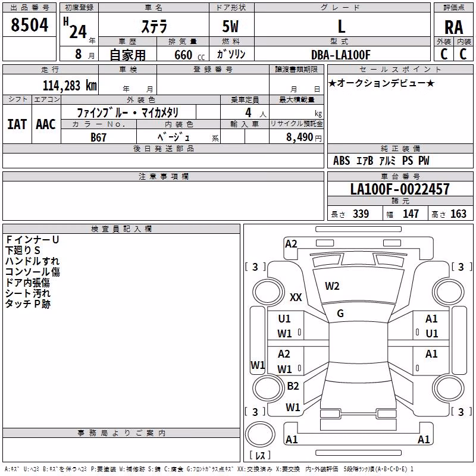Click the PW equipment entry
476x476 pixels.
tap(424, 161)
